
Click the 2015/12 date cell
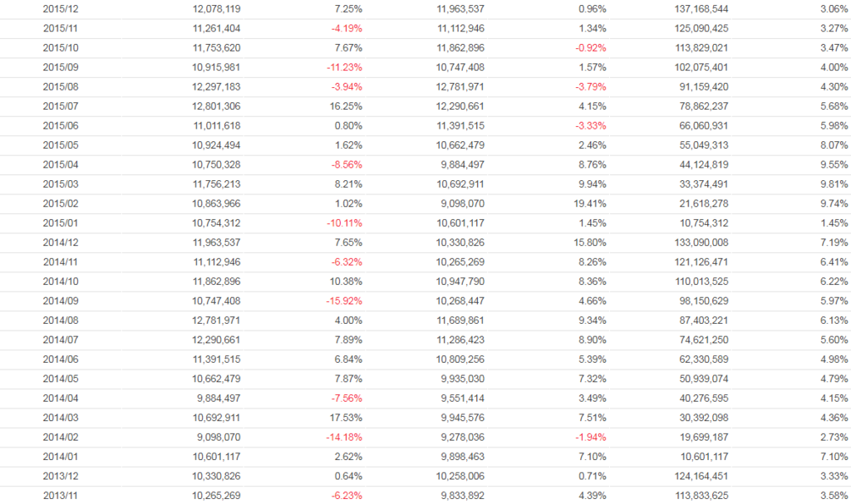[60, 9]
